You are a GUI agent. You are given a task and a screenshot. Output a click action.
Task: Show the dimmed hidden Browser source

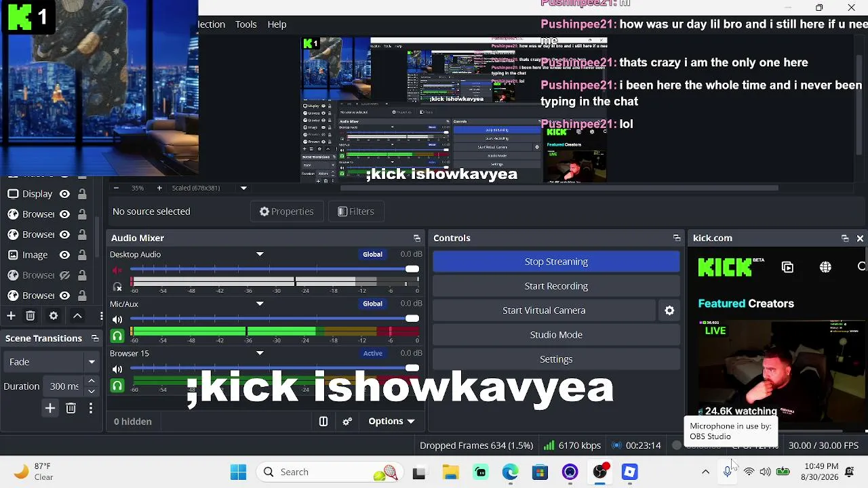[64, 275]
